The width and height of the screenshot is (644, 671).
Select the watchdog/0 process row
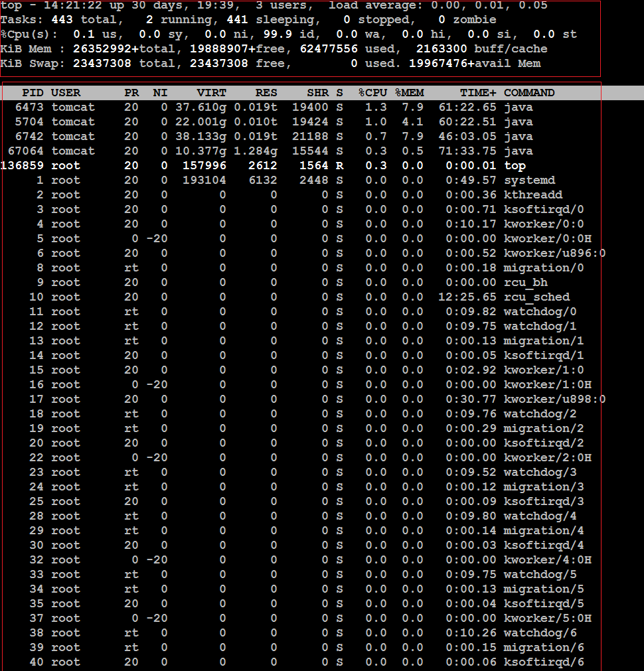point(266,311)
